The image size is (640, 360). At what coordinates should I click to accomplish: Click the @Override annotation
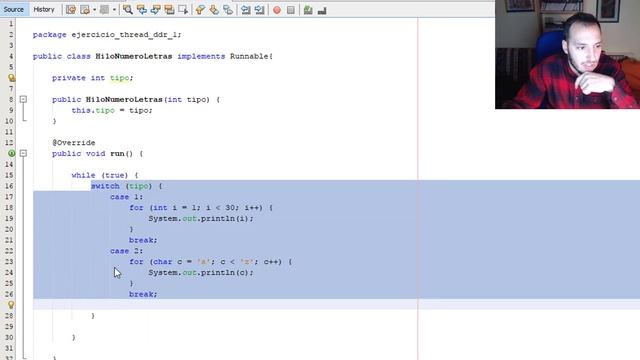tap(74, 143)
